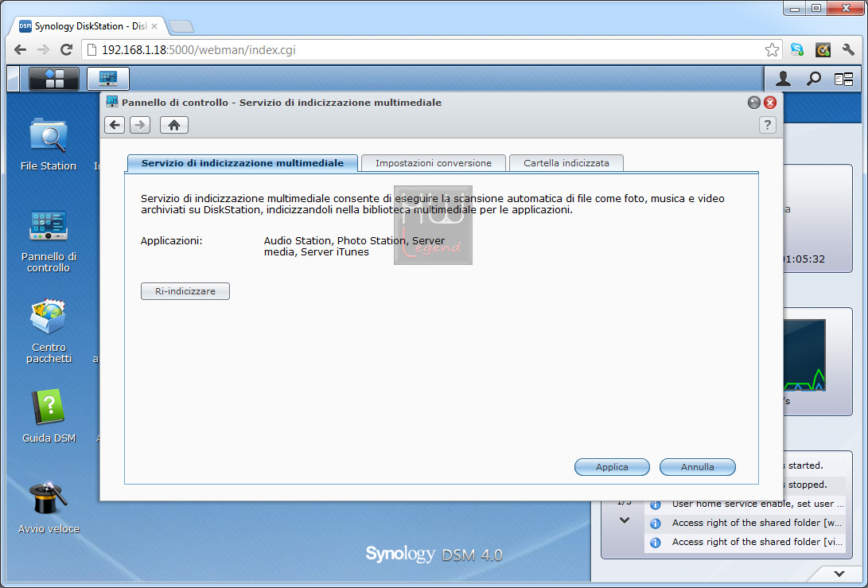
Task: Click 'Access right of the shared folder [vi...' entry
Action: (x=757, y=543)
